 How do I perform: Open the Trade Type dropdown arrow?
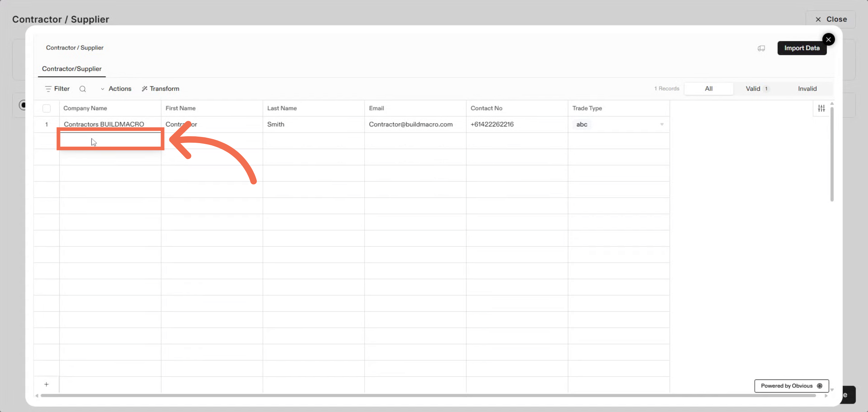click(662, 124)
